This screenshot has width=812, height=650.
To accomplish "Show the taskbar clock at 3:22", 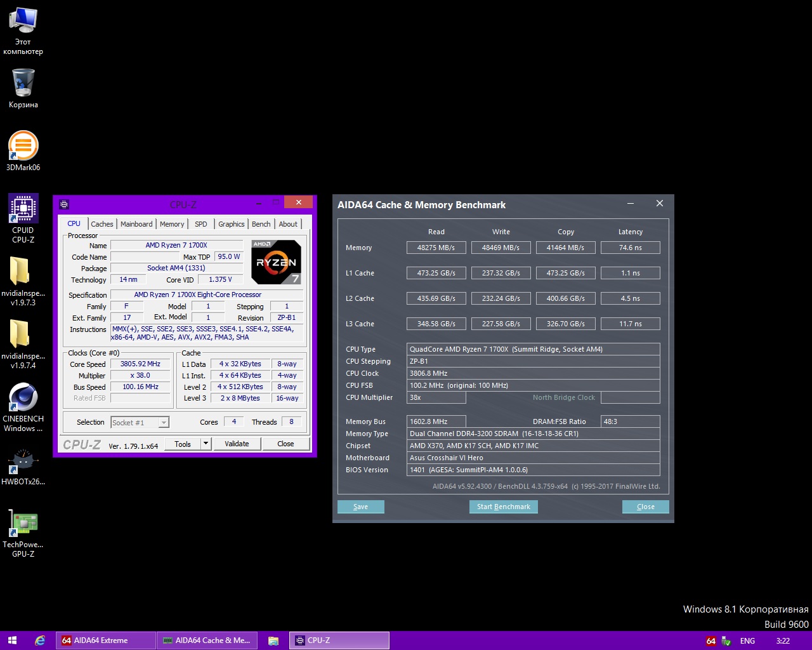I will [783, 641].
